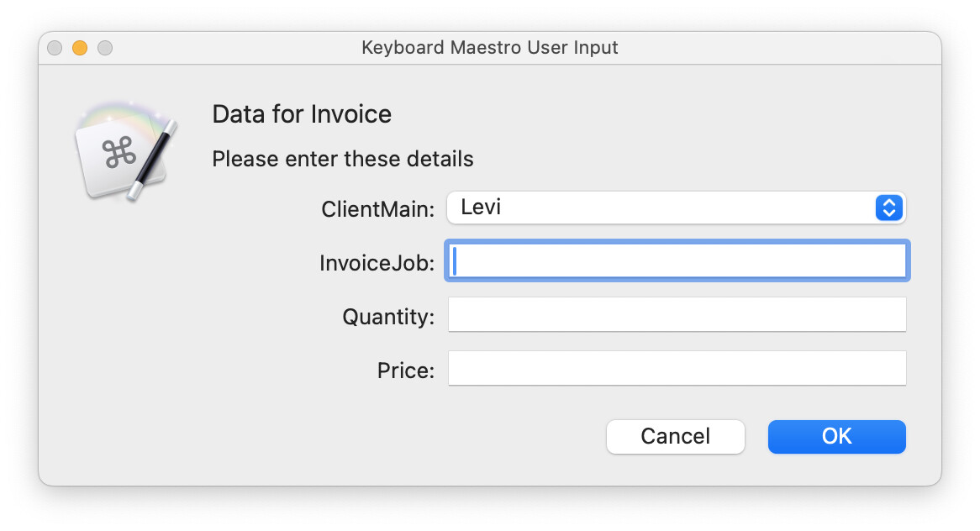Click into the Quantity field

(677, 315)
